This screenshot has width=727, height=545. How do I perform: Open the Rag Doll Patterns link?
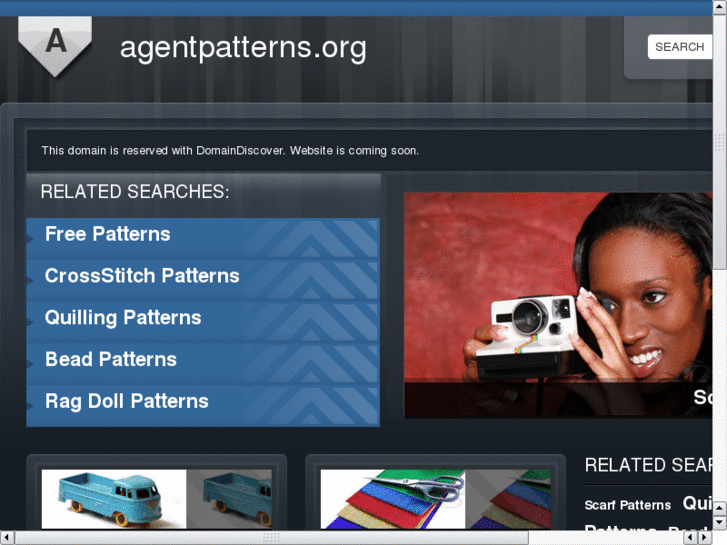(x=127, y=401)
